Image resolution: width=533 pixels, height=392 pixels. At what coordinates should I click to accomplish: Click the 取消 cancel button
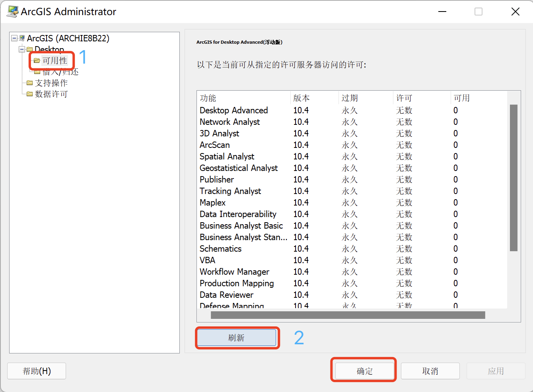430,371
